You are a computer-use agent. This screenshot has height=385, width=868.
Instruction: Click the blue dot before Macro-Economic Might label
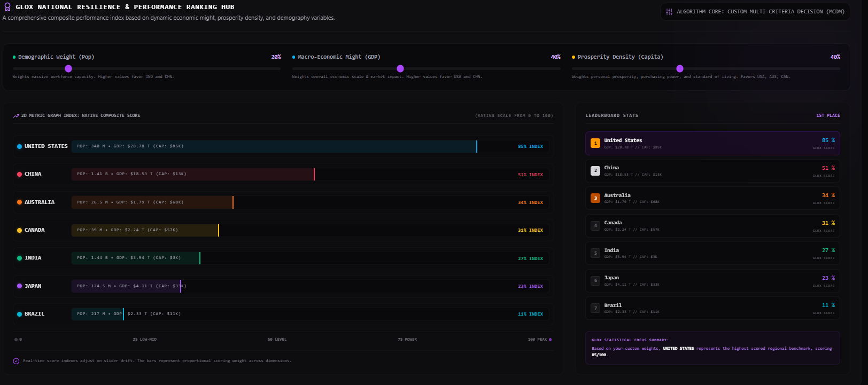click(294, 57)
